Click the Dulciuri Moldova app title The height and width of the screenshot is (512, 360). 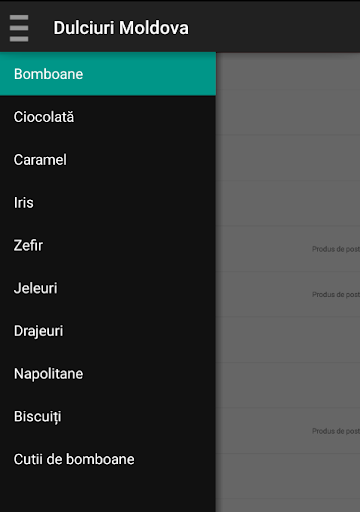pyautogui.click(x=121, y=28)
